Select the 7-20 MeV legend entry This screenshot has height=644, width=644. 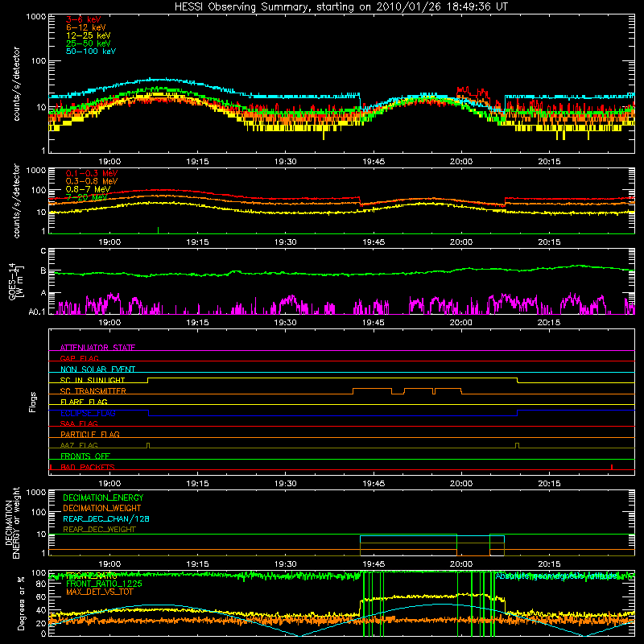(86, 197)
